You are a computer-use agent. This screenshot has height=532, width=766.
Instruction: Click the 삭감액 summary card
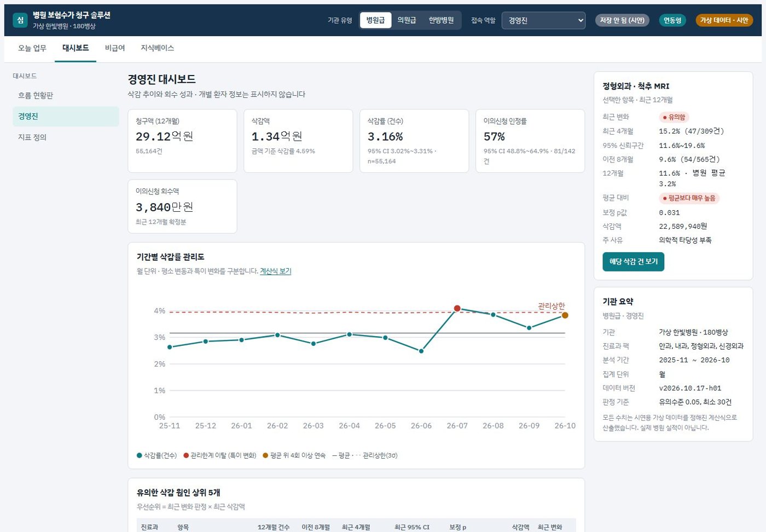pyautogui.click(x=298, y=141)
